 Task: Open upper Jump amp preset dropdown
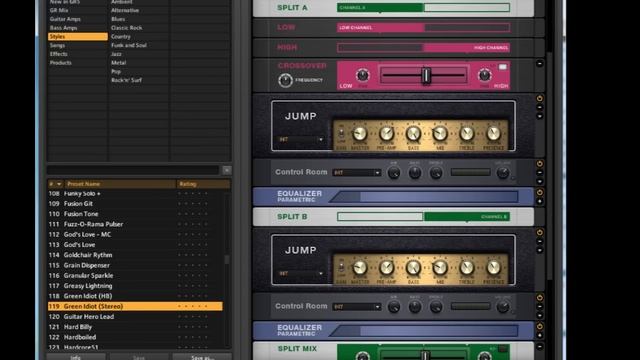tap(300, 140)
